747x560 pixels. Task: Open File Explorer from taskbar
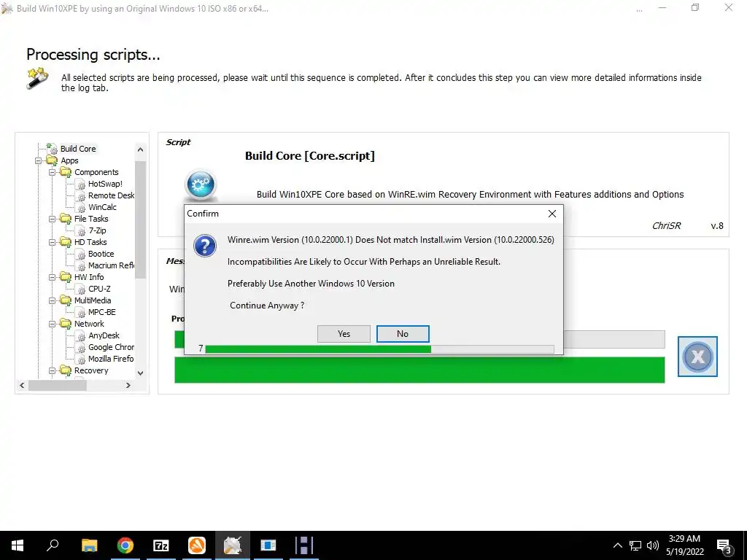[89, 545]
